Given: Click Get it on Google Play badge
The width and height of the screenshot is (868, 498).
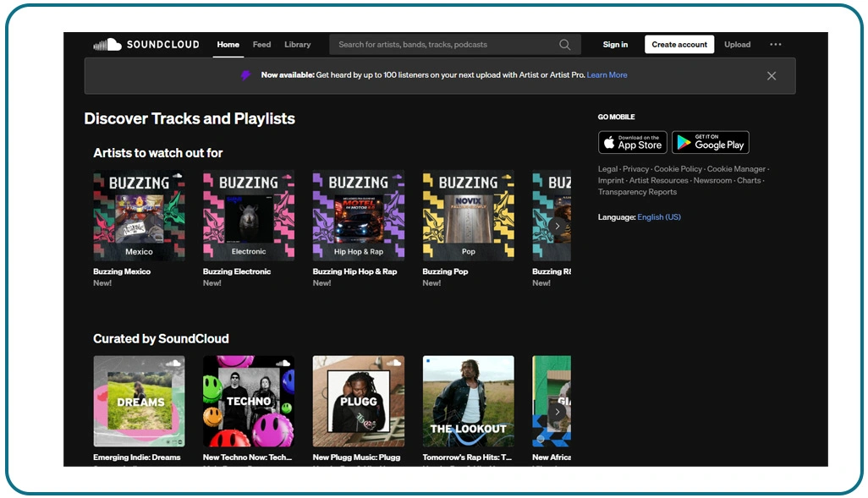Looking at the screenshot, I should (x=710, y=142).
